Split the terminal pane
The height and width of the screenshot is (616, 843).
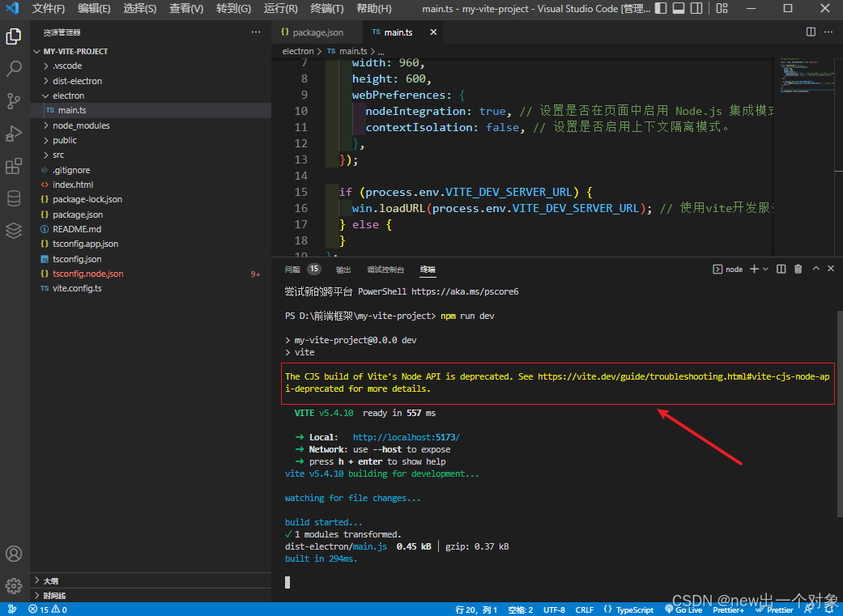pyautogui.click(x=781, y=269)
